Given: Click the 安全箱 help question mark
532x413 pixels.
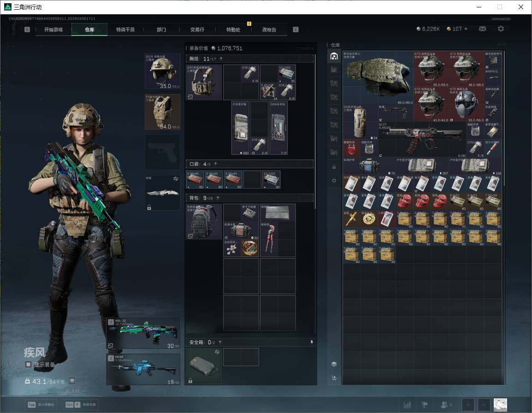Looking at the screenshot, I should coord(220,342).
